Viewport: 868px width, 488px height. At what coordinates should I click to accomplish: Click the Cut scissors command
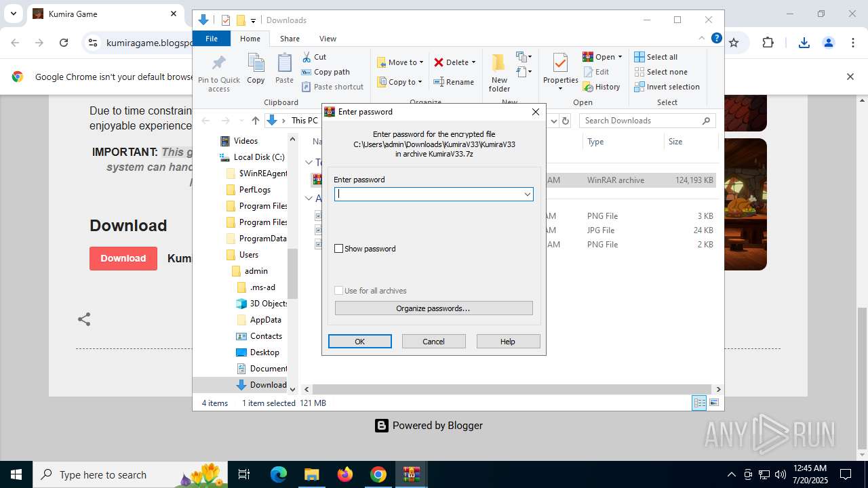pos(314,57)
